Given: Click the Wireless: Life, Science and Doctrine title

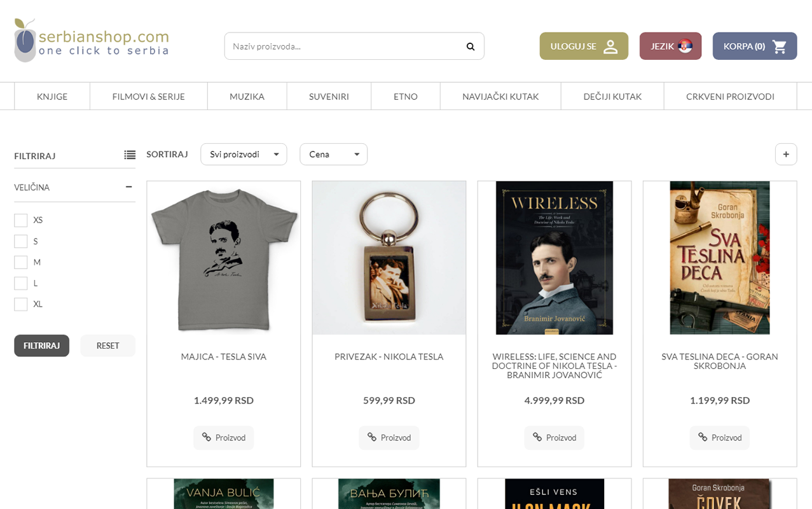Looking at the screenshot, I should pyautogui.click(x=554, y=366).
